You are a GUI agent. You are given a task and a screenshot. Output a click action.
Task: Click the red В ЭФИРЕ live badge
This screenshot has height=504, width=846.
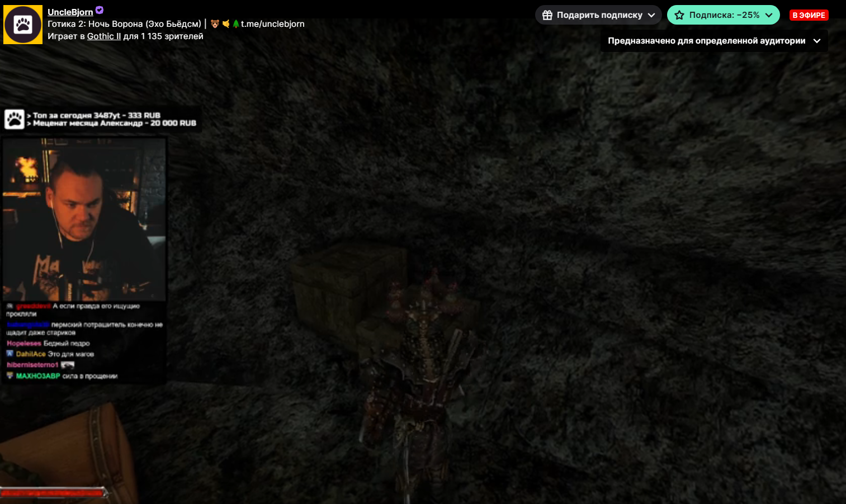tap(809, 15)
